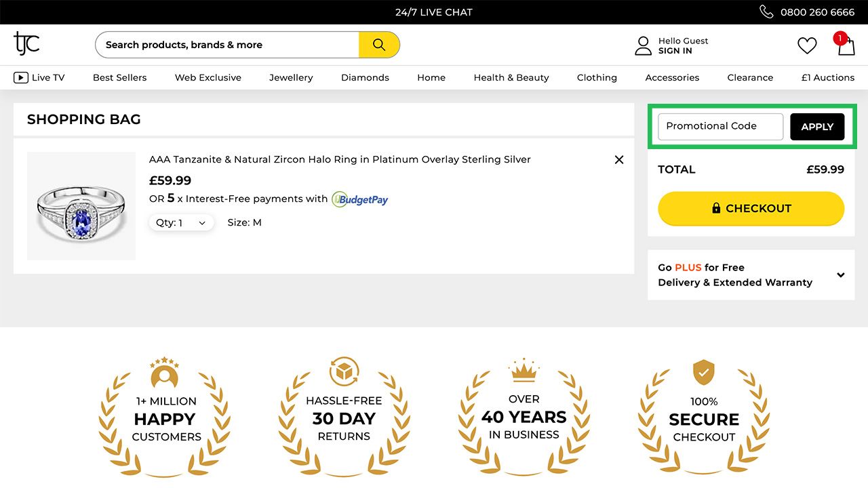868x488 pixels.
Task: Click the TJC logo
Action: (x=26, y=43)
